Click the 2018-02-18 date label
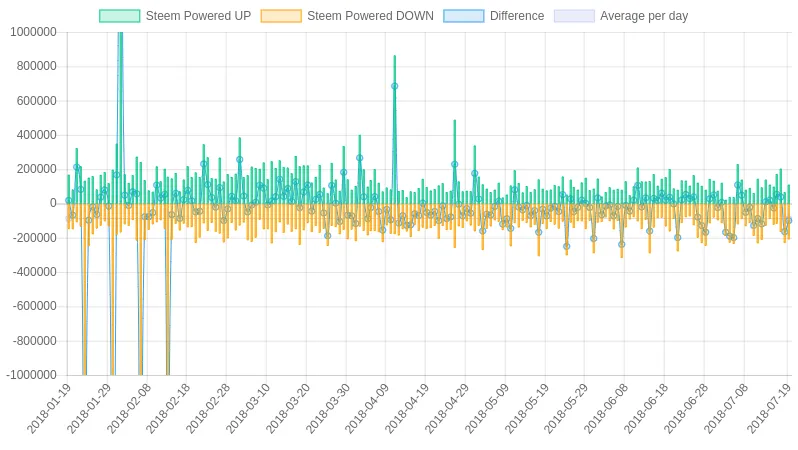 point(168,408)
